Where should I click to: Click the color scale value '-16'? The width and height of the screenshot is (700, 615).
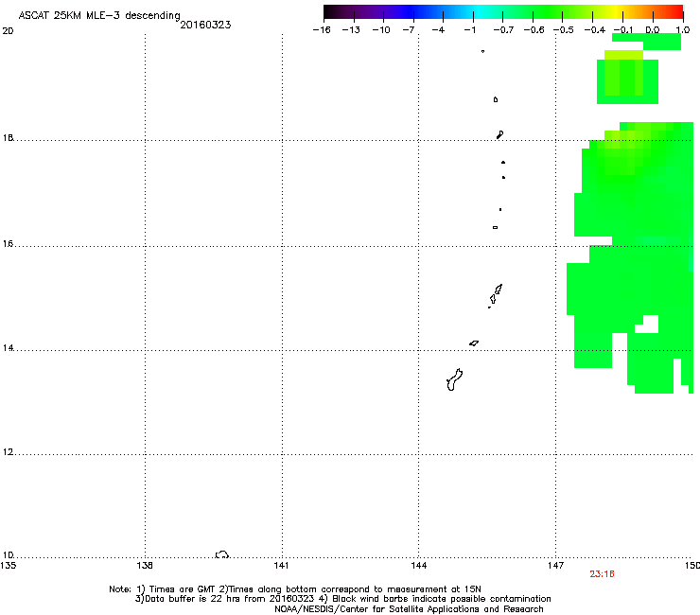[322, 30]
